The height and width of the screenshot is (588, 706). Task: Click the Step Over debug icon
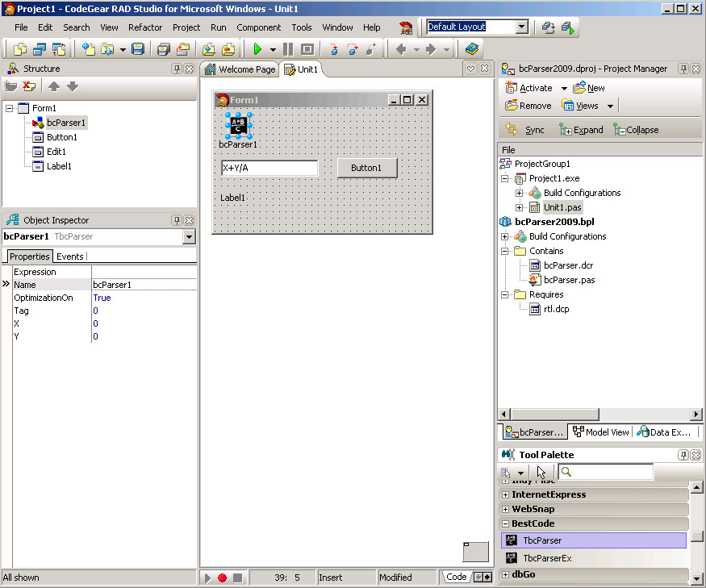pos(352,49)
